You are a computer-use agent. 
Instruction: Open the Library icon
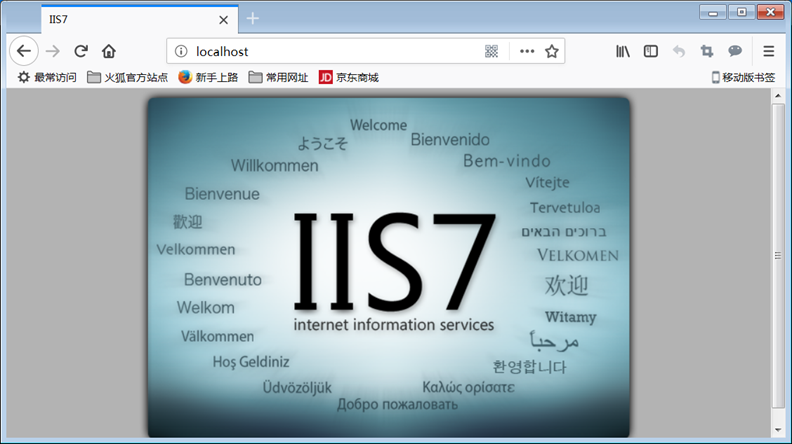tap(622, 51)
